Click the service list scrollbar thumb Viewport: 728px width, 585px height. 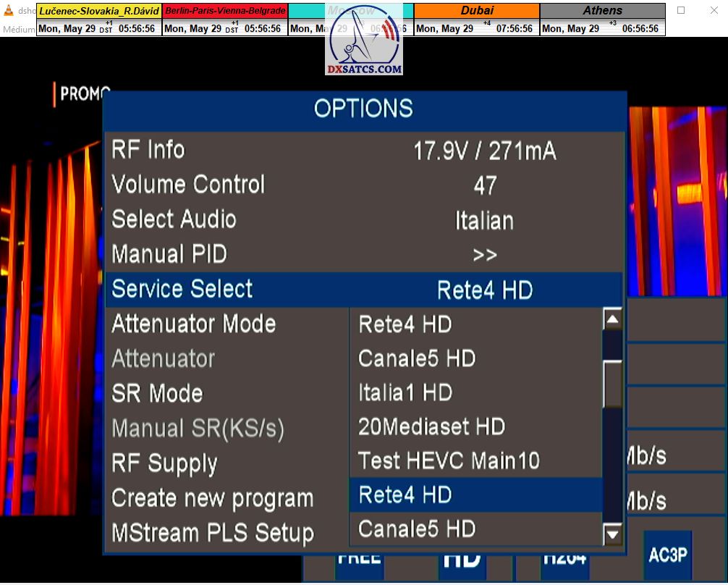(613, 384)
